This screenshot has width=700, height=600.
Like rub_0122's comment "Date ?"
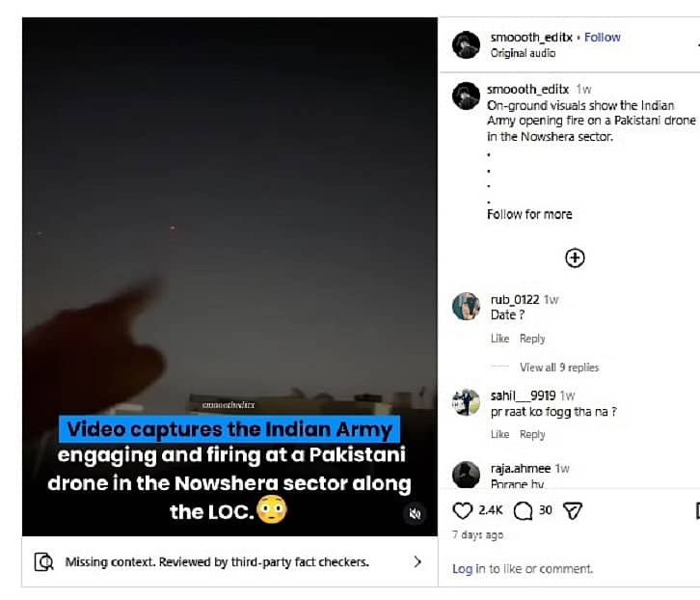click(499, 339)
